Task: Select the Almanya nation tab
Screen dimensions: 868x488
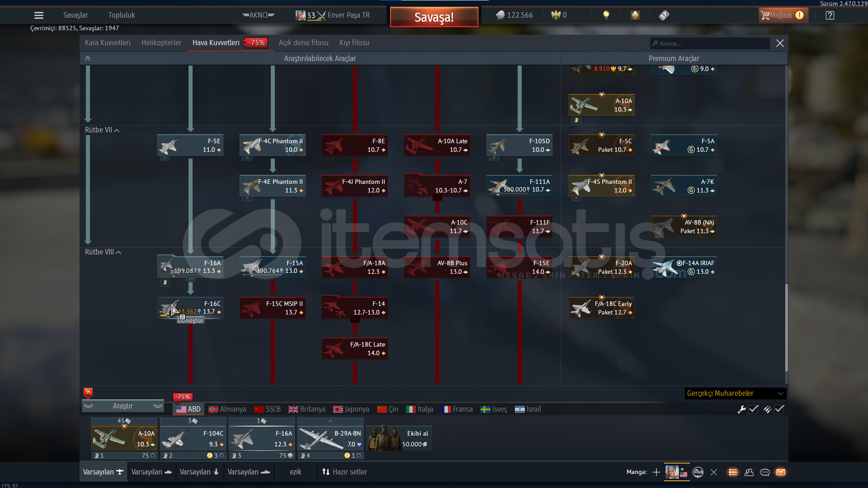Action: (x=227, y=409)
